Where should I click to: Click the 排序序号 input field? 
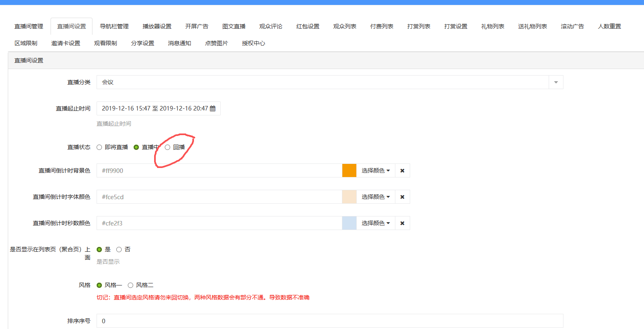point(330,321)
